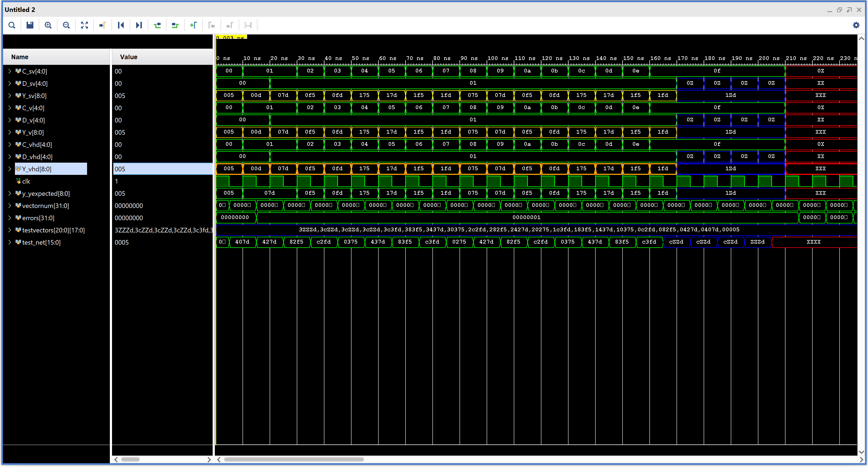Expand the Y_vhd[8:0] bus
The image size is (868, 467).
(x=10, y=169)
